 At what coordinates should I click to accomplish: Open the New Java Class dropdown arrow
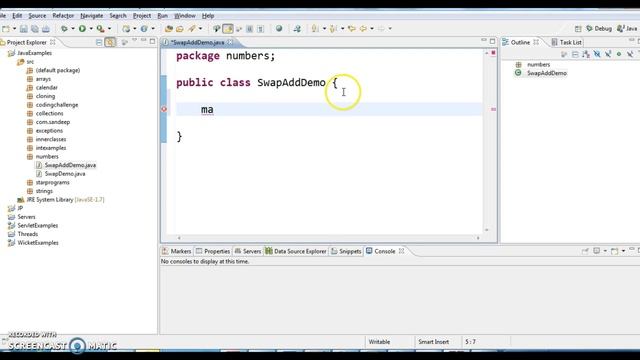point(153,29)
